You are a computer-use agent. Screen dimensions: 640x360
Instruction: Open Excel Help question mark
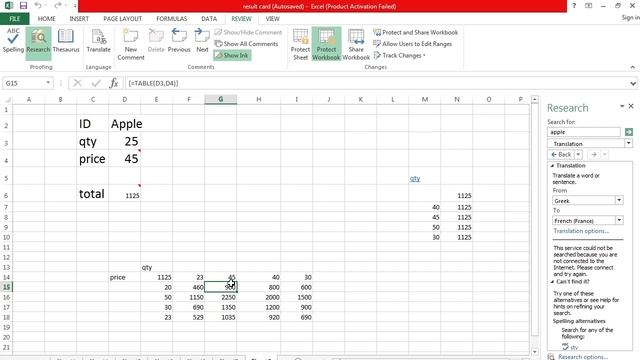[574, 6]
